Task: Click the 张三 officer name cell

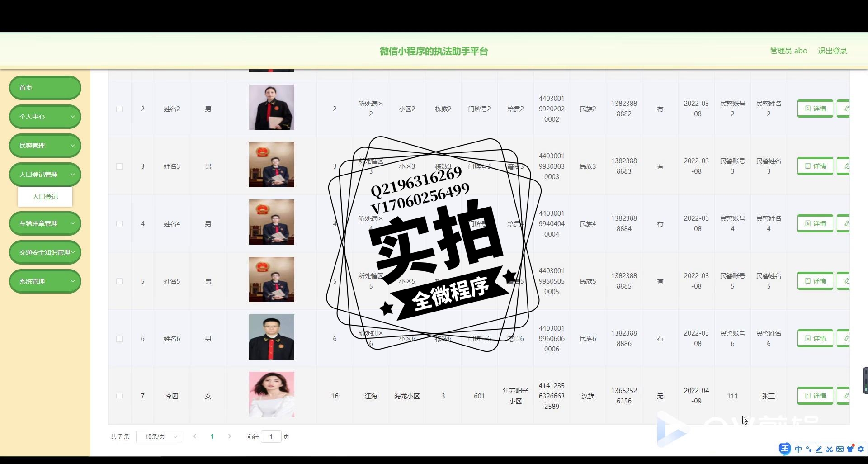Action: click(769, 396)
